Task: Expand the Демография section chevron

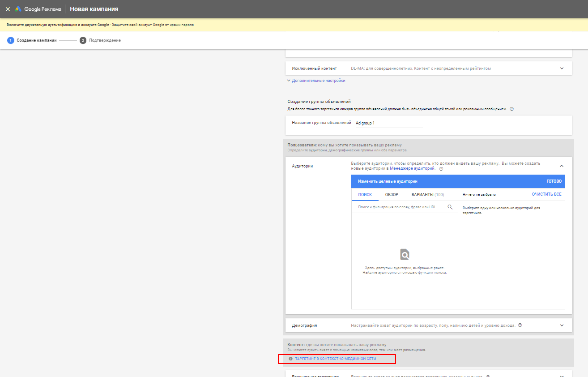Action: click(562, 325)
